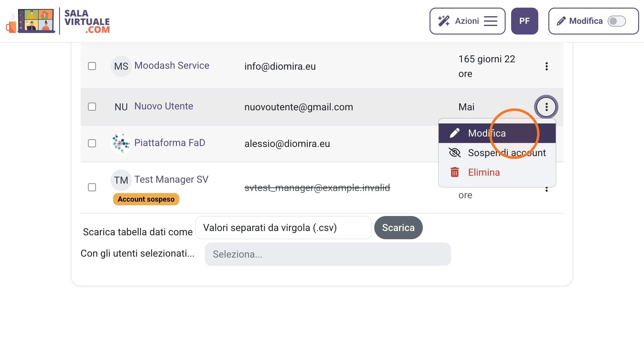Open the PF user profile menu
644x359 pixels.
coord(524,21)
